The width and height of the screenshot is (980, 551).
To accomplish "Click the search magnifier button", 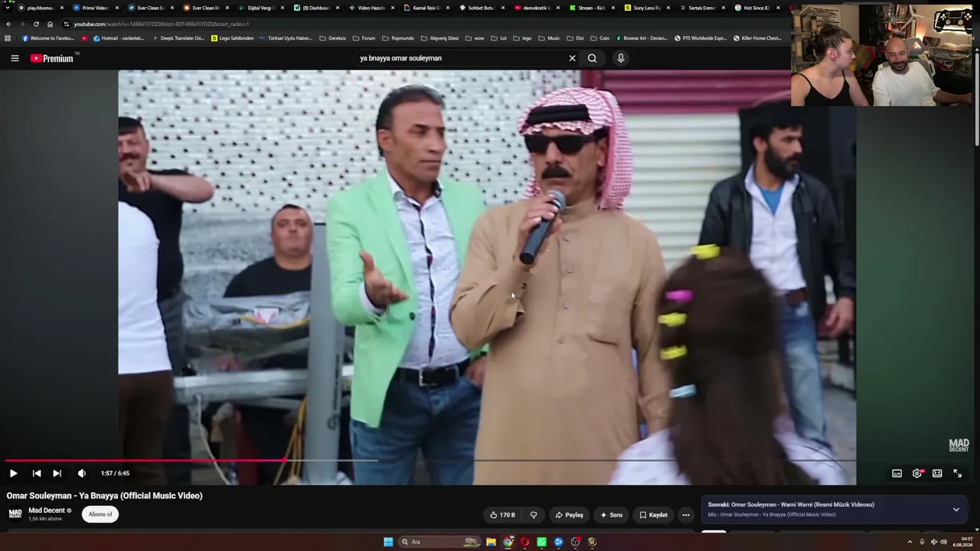I will [x=592, y=58].
